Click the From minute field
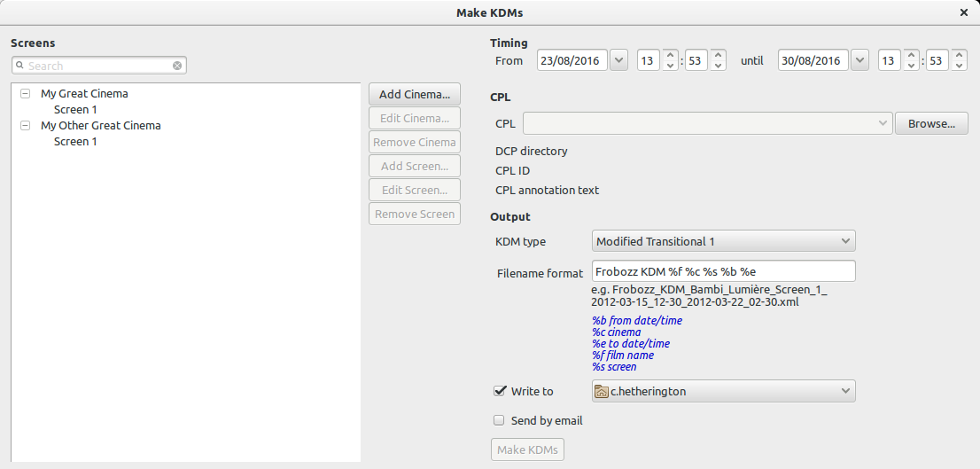Viewport: 980px width, 469px height. coord(696,60)
